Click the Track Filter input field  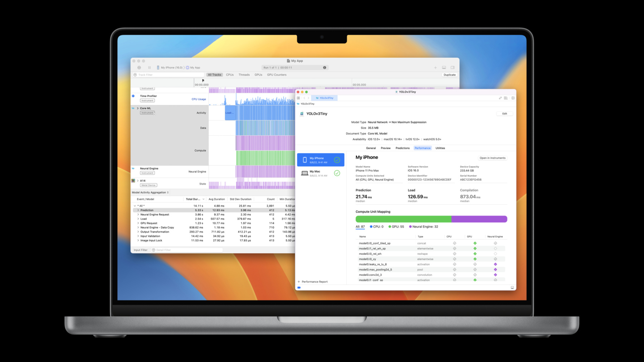click(168, 75)
